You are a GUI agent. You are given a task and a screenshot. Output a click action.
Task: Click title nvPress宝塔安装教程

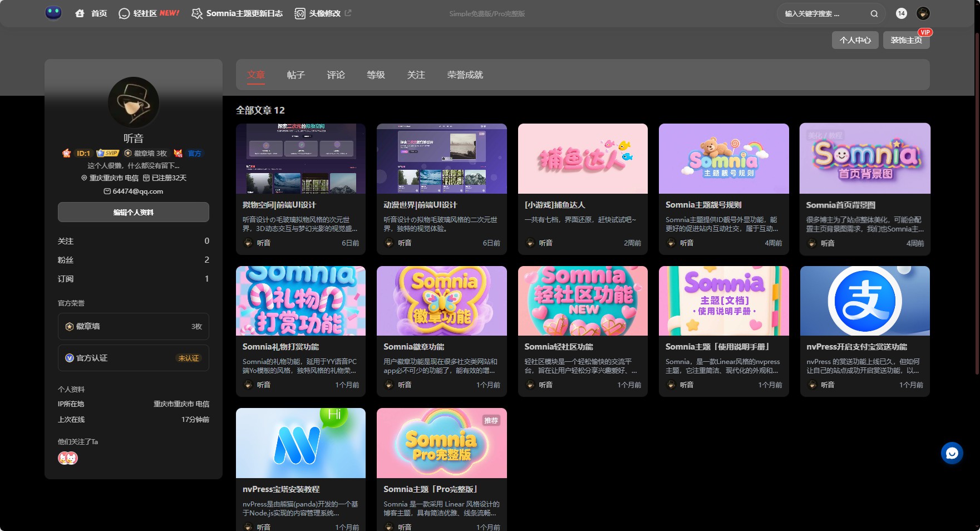pos(281,489)
